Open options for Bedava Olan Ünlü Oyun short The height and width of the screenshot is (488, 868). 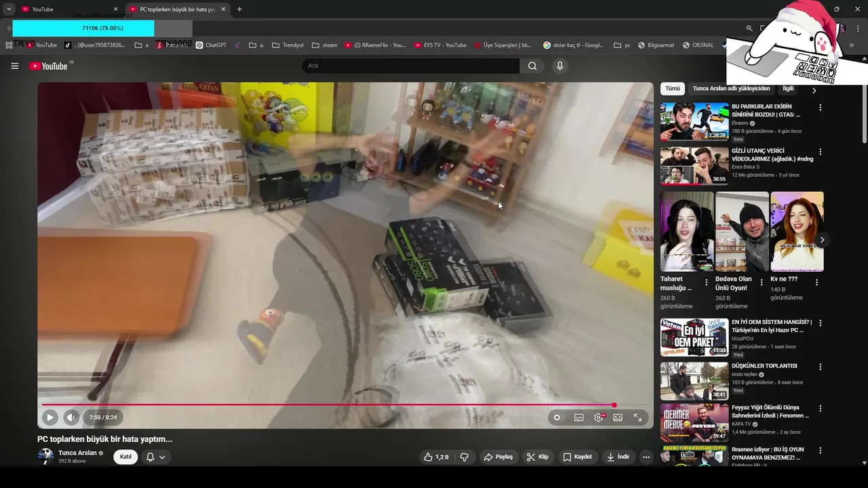tap(761, 283)
